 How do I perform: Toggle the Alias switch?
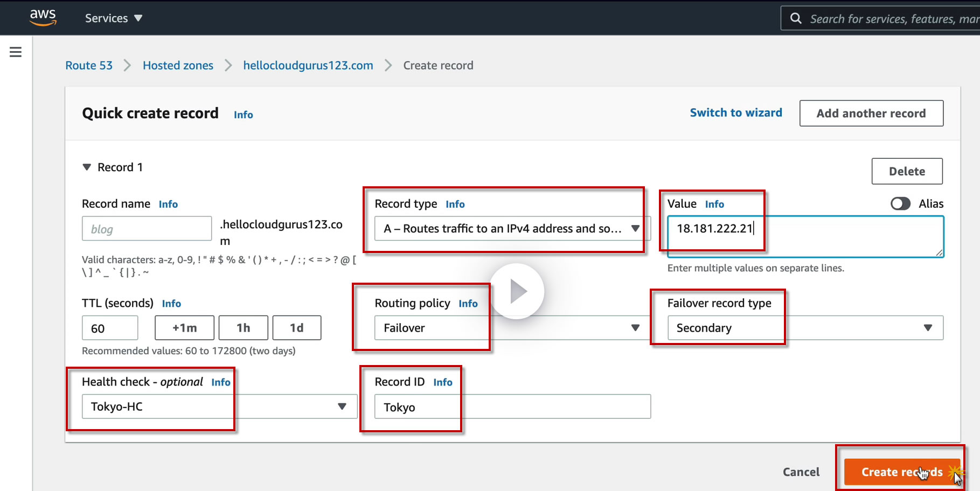coord(900,204)
